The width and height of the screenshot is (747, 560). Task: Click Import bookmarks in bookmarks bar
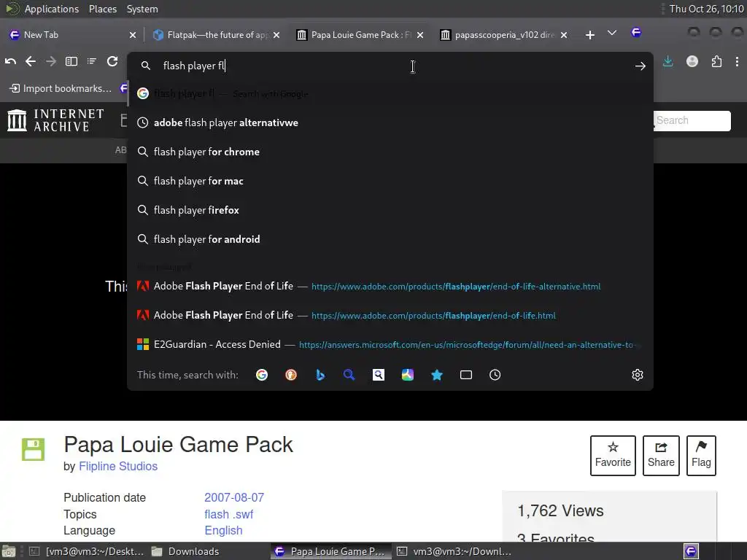tap(61, 88)
